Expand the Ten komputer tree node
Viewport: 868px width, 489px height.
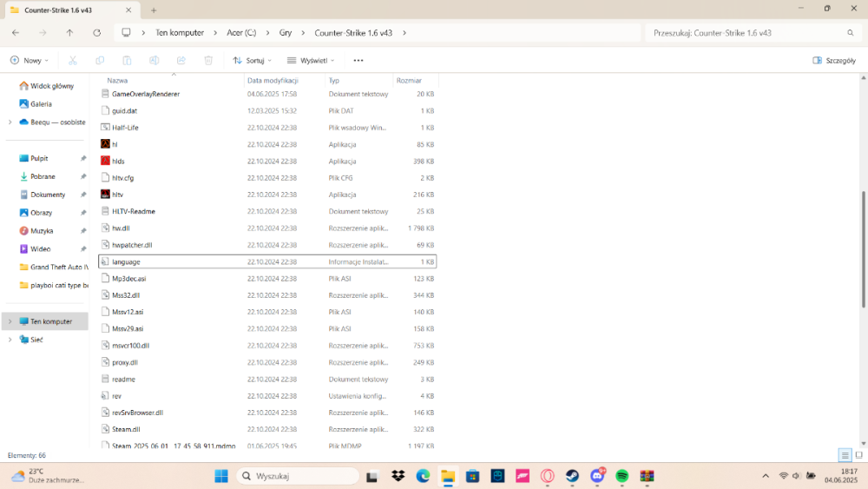point(10,321)
